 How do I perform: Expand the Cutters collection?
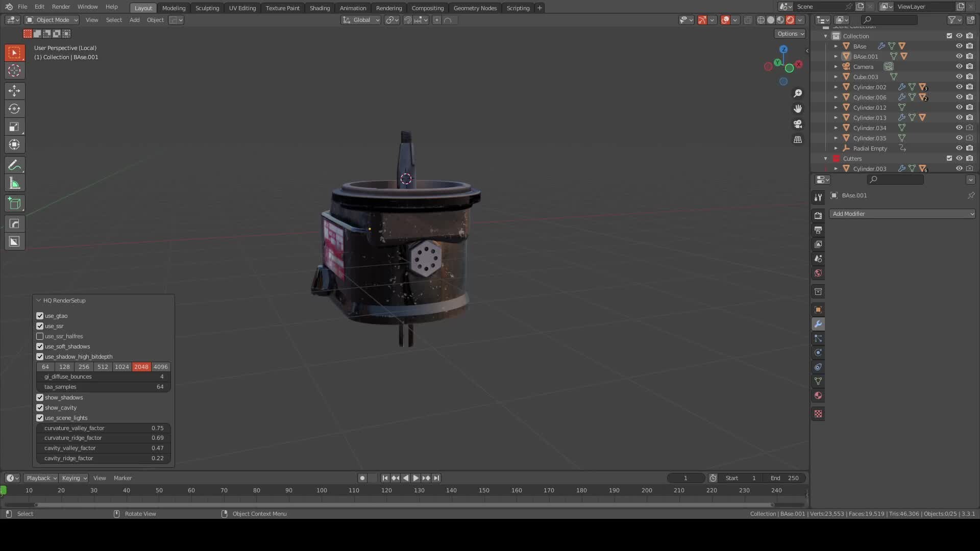coord(825,158)
